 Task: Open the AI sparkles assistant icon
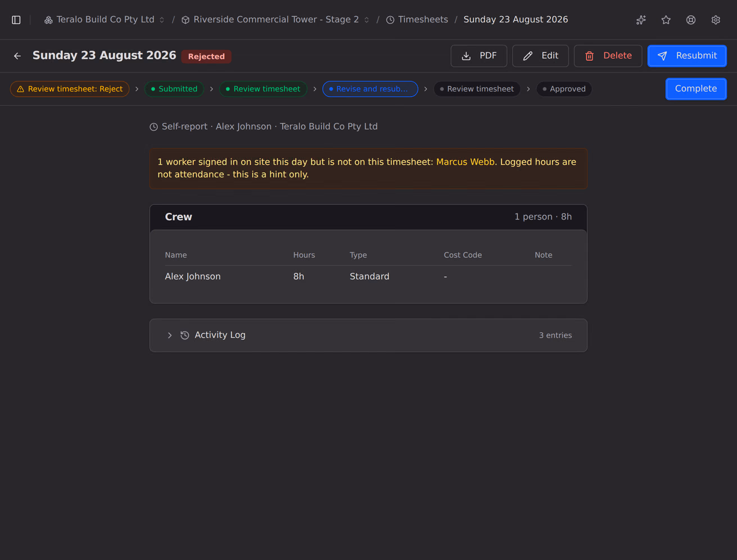tap(641, 20)
